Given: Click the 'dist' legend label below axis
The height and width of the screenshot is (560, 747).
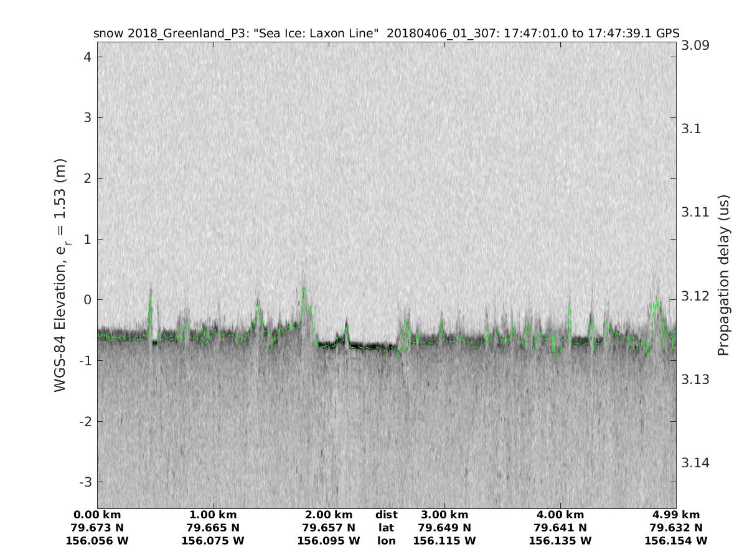Looking at the screenshot, I should click(x=386, y=515).
